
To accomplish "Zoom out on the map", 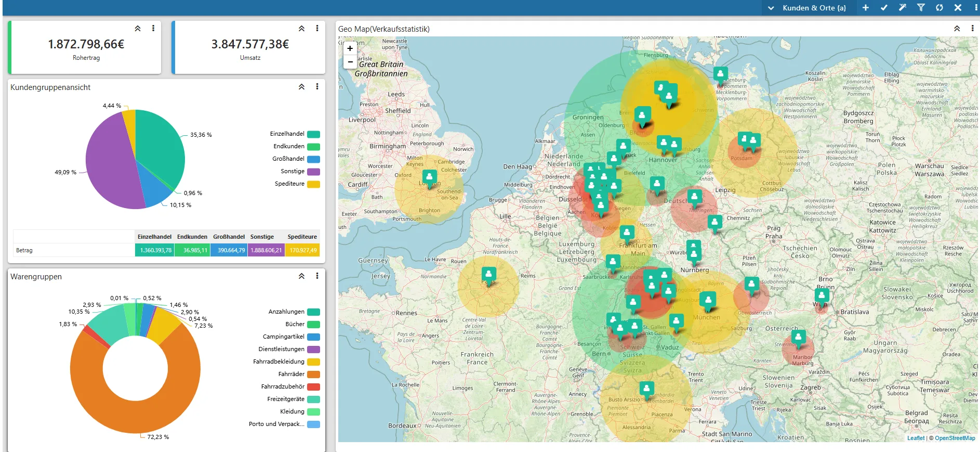I will [x=350, y=62].
